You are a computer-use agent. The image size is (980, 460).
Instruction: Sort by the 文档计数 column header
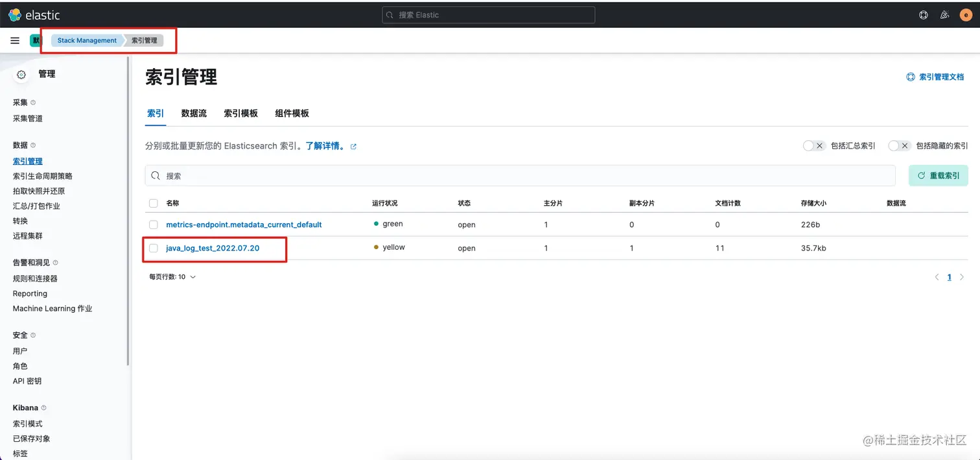tap(728, 203)
